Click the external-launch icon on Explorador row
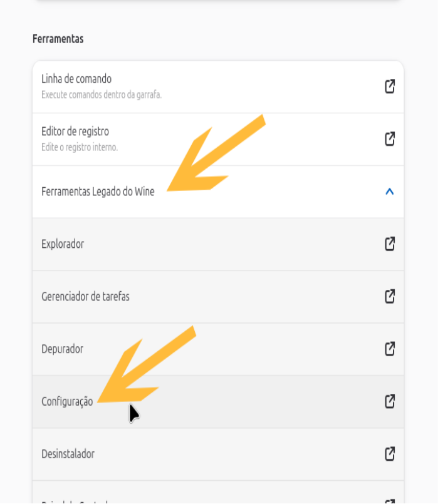Screen dimensions: 438x504 pyautogui.click(x=390, y=244)
